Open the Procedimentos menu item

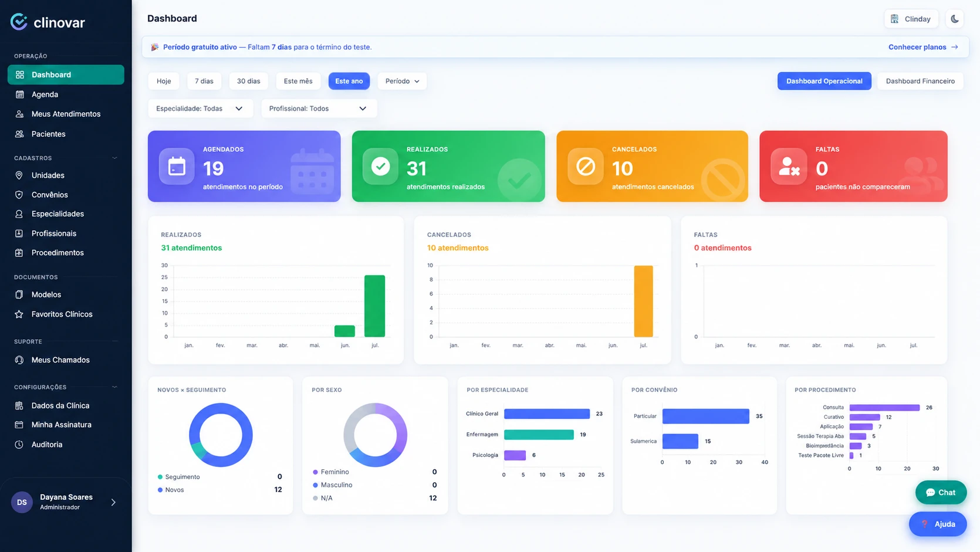click(66, 253)
